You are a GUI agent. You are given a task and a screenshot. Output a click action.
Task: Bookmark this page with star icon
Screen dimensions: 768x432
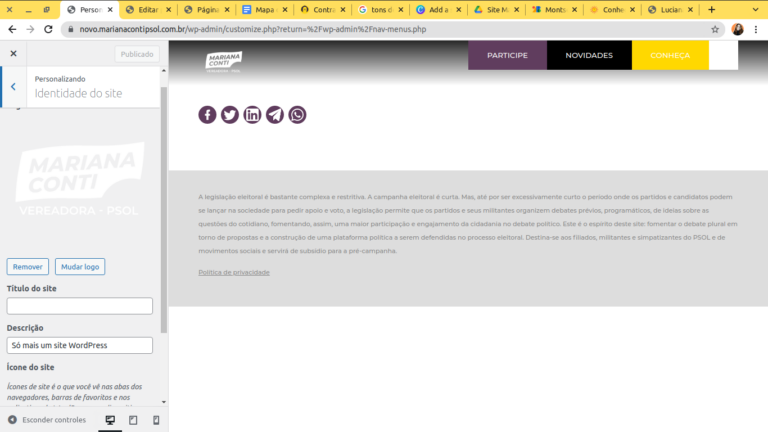point(715,29)
